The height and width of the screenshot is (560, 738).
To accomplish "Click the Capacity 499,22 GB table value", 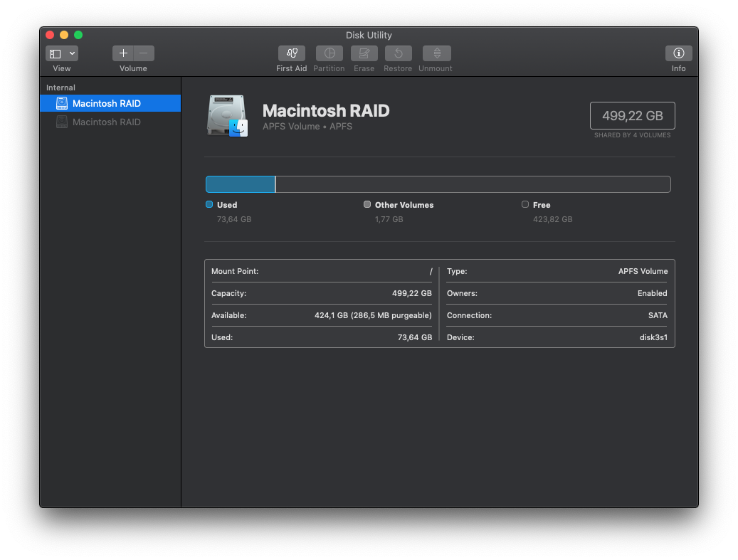I will click(412, 293).
